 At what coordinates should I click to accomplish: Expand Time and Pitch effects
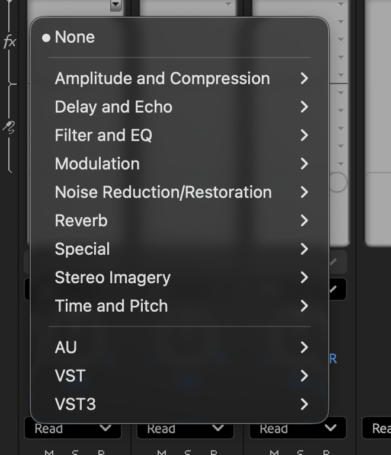pyautogui.click(x=180, y=306)
